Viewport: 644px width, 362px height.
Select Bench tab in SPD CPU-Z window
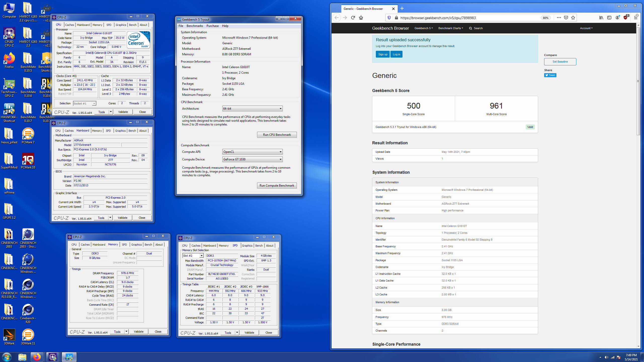click(x=259, y=246)
